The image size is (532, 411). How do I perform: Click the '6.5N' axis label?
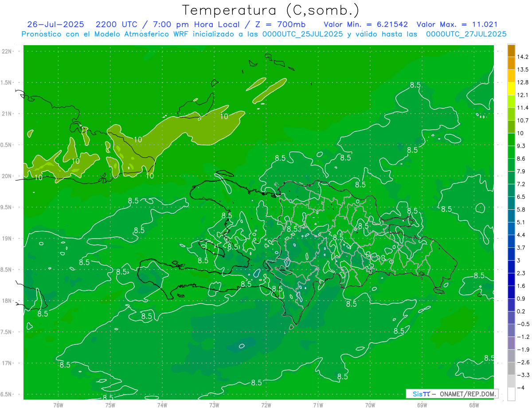pyautogui.click(x=7, y=395)
